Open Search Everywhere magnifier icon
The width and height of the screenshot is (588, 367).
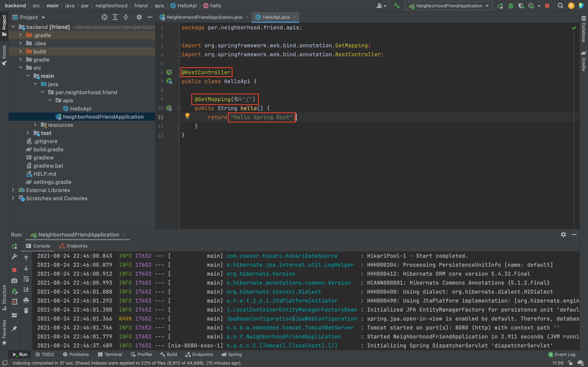click(560, 6)
